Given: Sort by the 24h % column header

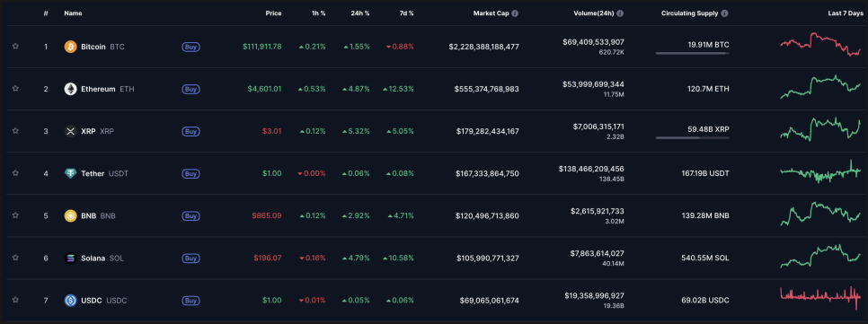Looking at the screenshot, I should (361, 13).
